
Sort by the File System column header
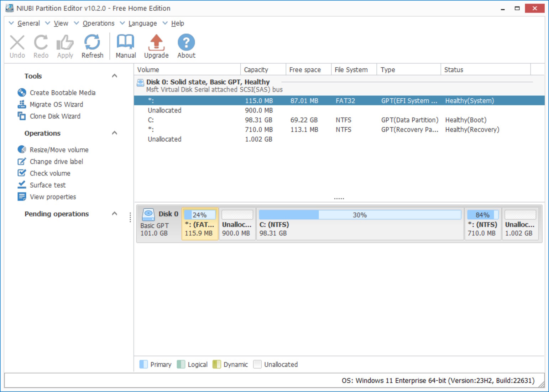(x=354, y=70)
